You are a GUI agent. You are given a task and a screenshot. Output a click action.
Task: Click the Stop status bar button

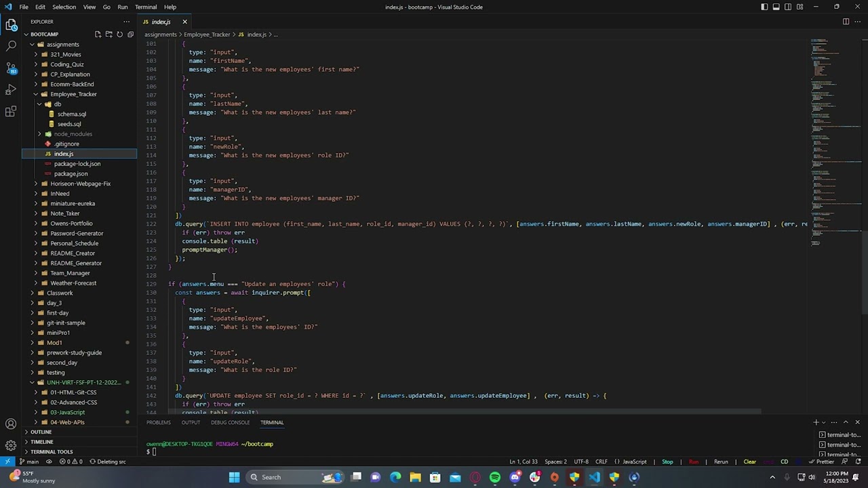(667, 462)
